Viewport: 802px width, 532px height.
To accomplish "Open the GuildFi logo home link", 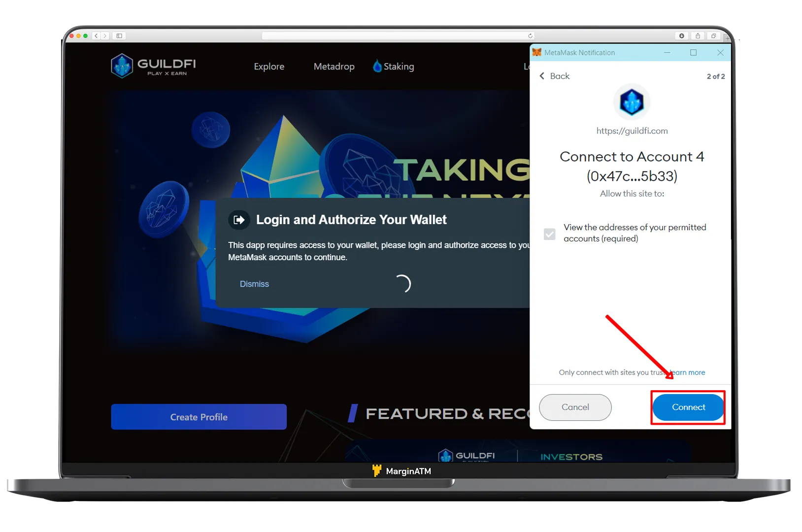I will pos(154,66).
